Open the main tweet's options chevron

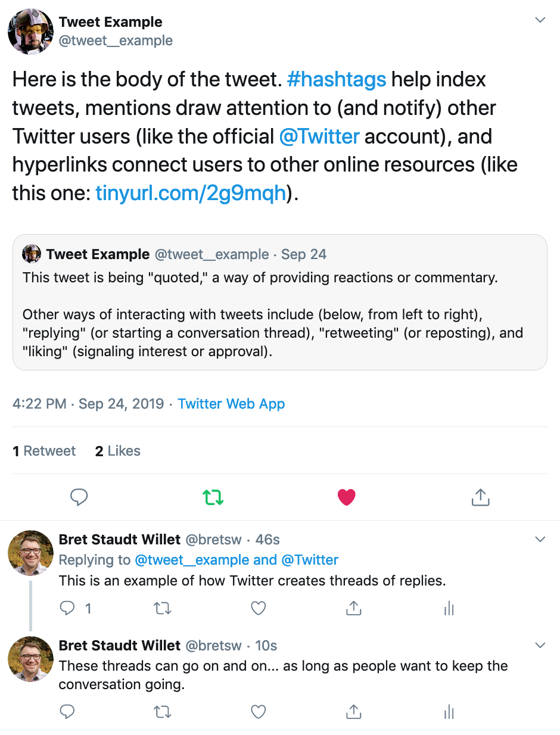(x=540, y=20)
